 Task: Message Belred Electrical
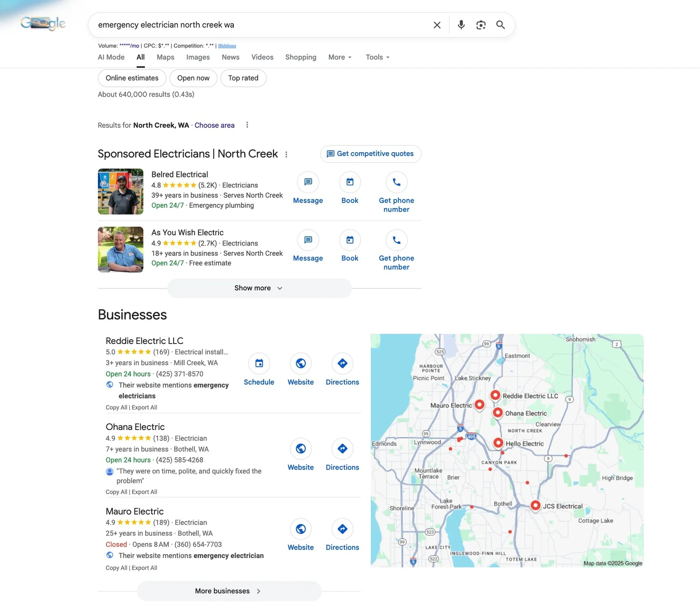pos(308,189)
